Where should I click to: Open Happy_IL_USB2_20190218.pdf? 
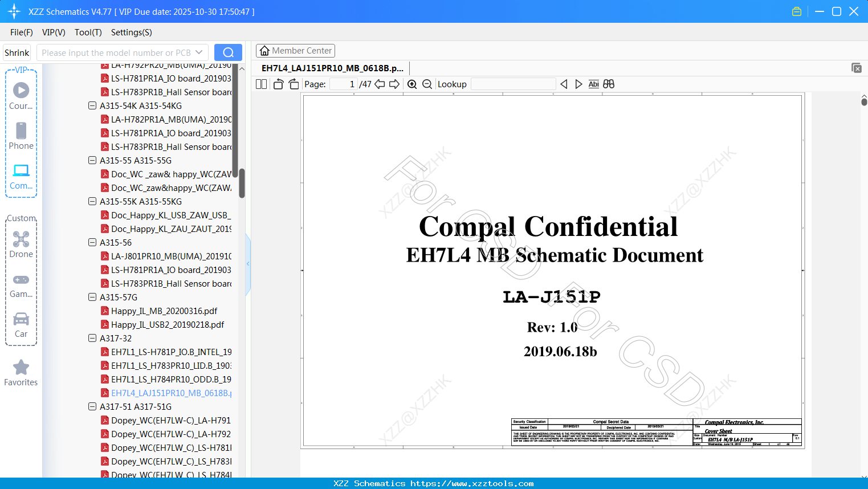(x=162, y=325)
